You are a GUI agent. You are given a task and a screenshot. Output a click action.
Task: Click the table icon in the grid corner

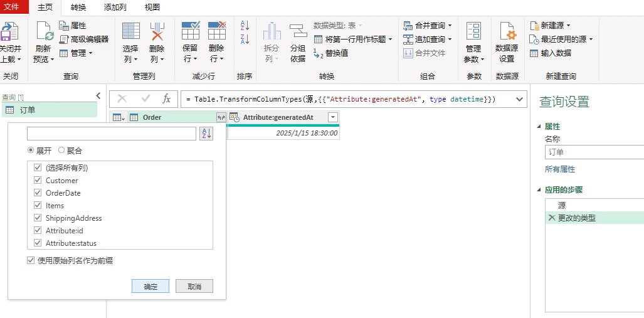click(119, 118)
